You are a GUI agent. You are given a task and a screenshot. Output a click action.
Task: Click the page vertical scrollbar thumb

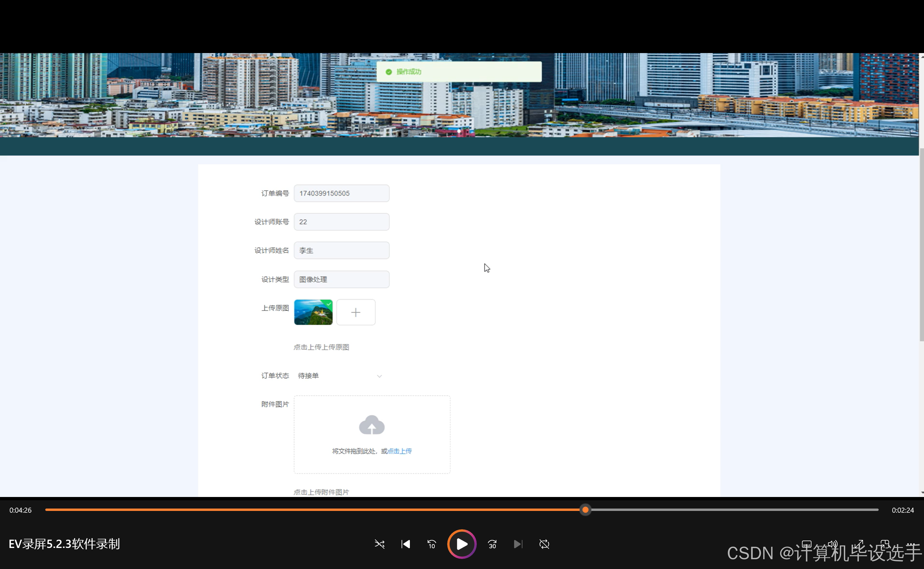tap(921, 244)
